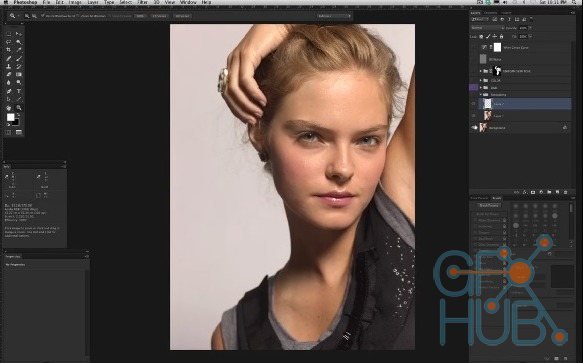
Task: Select the Type tool
Action: 19,91
